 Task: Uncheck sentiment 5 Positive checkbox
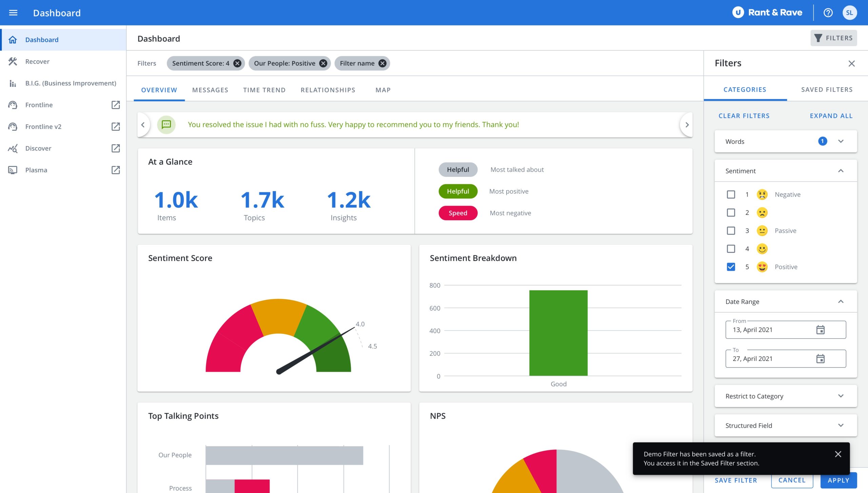[x=731, y=267]
